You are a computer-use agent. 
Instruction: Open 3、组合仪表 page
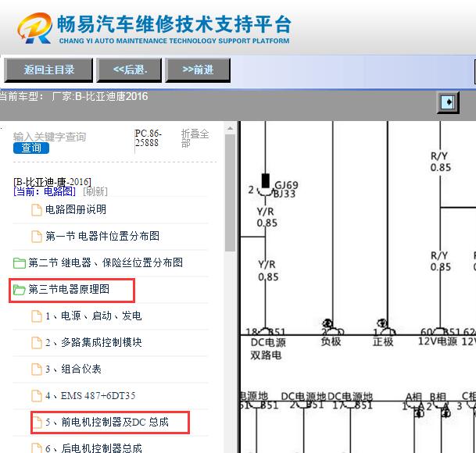coord(73,369)
